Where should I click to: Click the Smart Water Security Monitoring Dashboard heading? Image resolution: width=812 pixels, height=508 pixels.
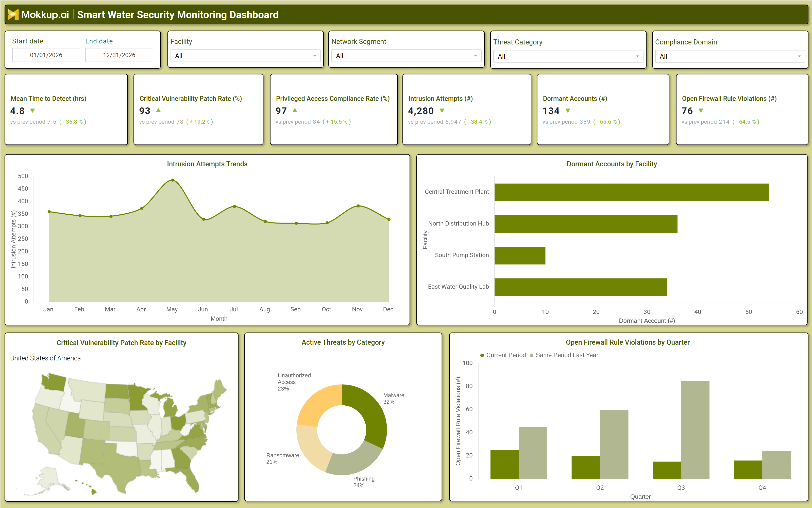pyautogui.click(x=178, y=15)
